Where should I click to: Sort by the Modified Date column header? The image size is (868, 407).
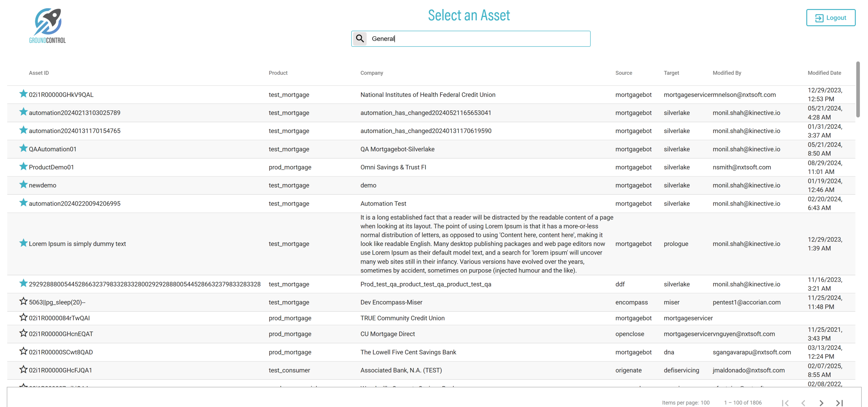point(824,73)
